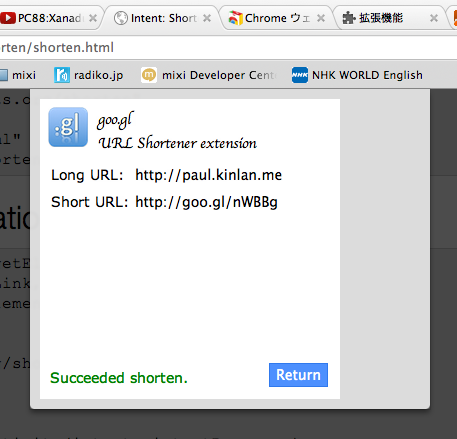Viewport: 457px width, 439px height.
Task: Click the Chrome Web Store favicon
Action: 235,18
